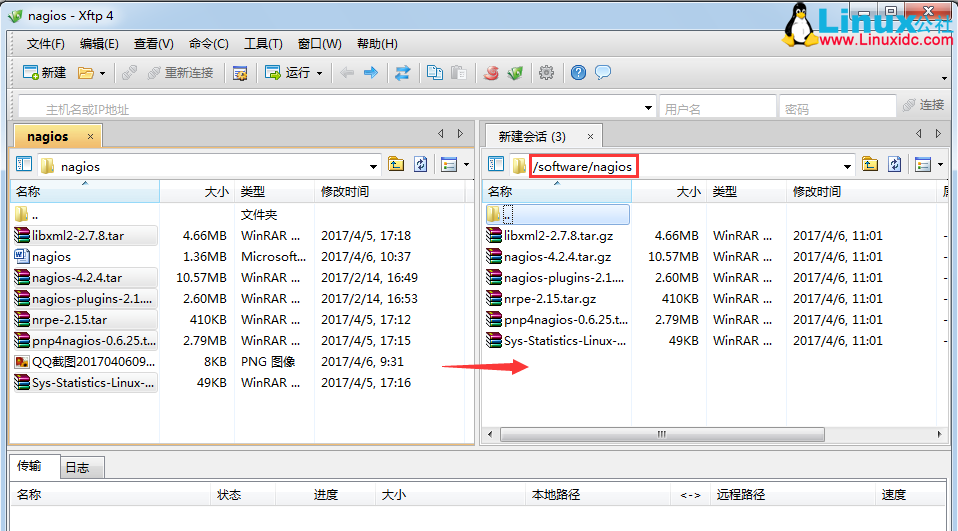The height and width of the screenshot is (531, 958).
Task: Open the Tools (工具) menu
Action: pyautogui.click(x=263, y=44)
